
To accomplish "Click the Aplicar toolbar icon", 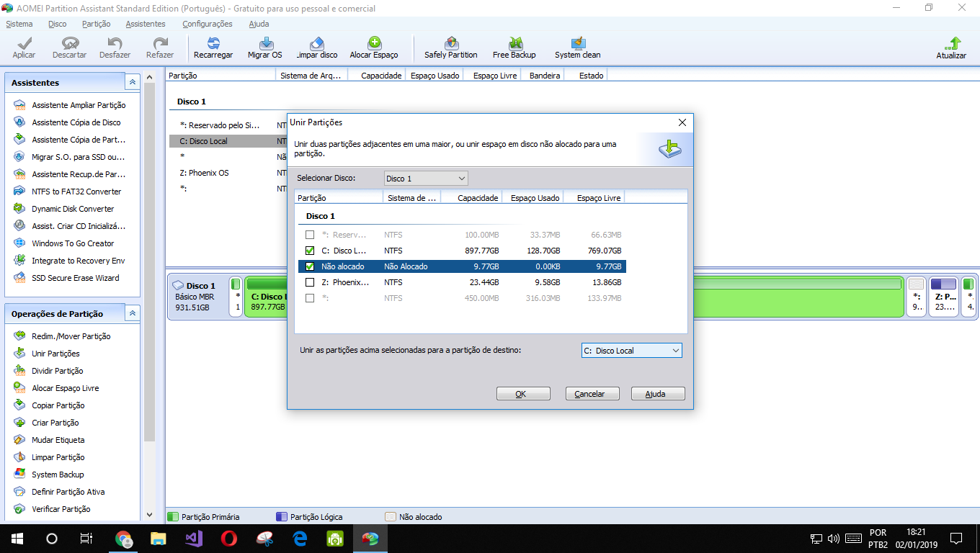I will (x=24, y=48).
